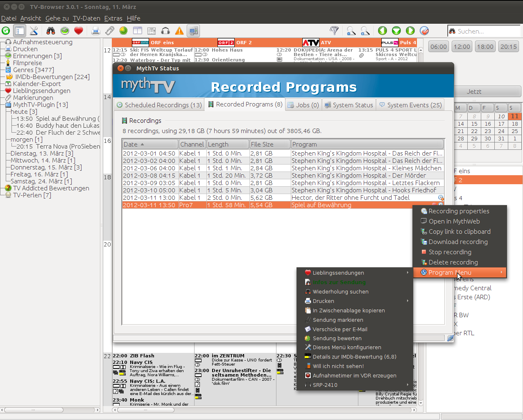The height and width of the screenshot is (420, 523).
Task: Switch to the System Status tab
Action: click(x=349, y=105)
